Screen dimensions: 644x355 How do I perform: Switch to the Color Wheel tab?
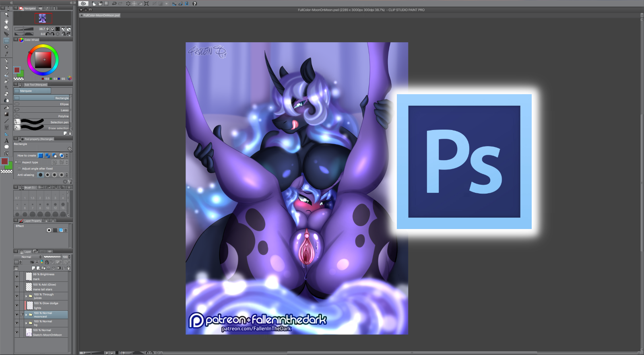click(29, 40)
